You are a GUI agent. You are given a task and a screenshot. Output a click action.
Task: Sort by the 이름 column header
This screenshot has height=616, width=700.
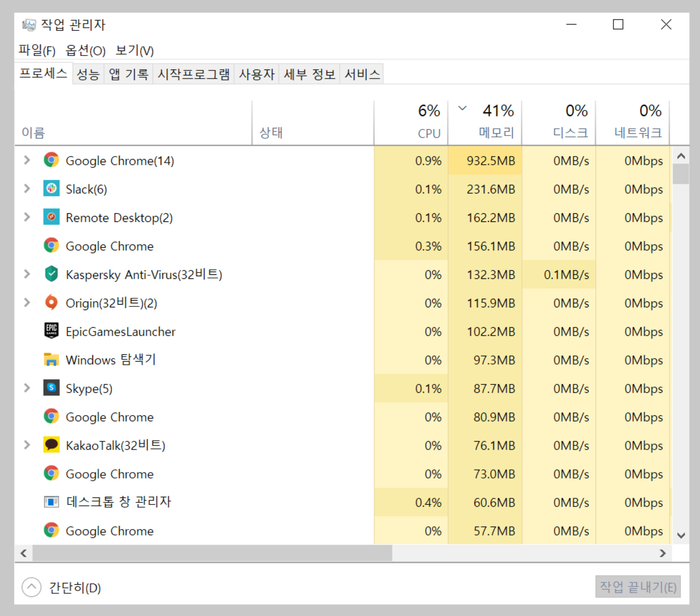tap(133, 123)
